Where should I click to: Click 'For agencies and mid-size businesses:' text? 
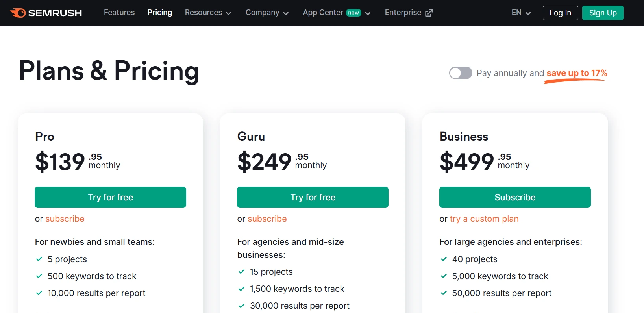point(291,248)
